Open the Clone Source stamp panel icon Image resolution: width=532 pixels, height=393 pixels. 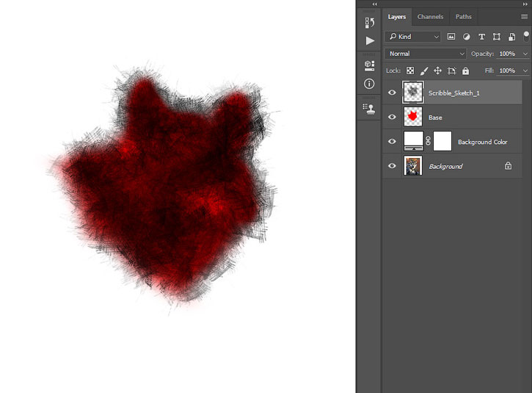[369, 109]
